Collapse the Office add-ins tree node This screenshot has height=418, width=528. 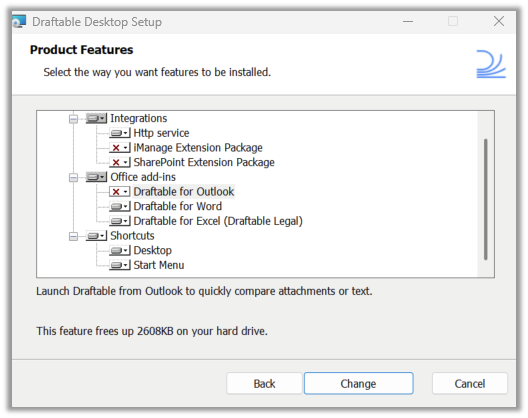[x=73, y=178]
